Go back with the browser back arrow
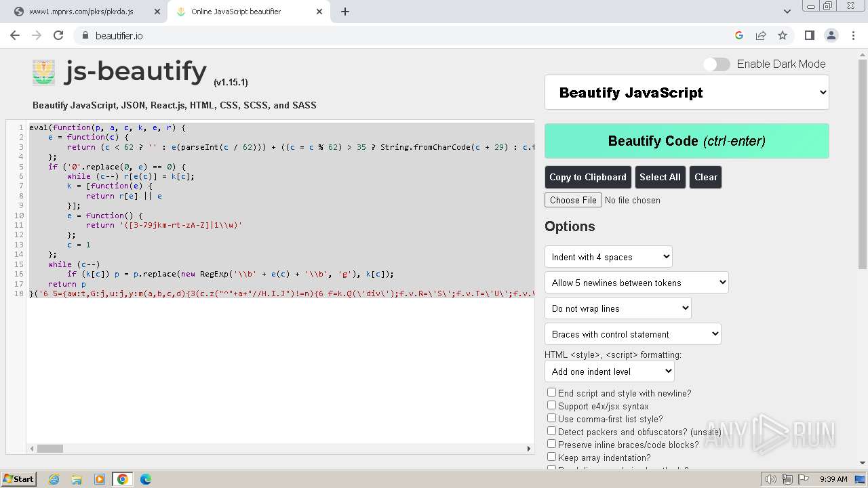Screen dimensions: 868x488 [15, 35]
